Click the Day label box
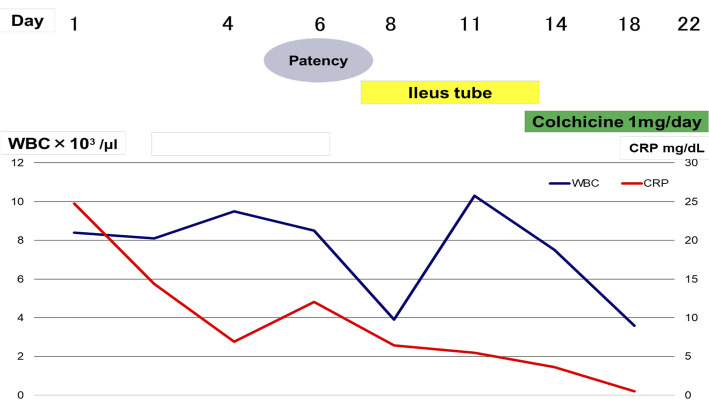This screenshot has height=402, width=709. point(27,20)
